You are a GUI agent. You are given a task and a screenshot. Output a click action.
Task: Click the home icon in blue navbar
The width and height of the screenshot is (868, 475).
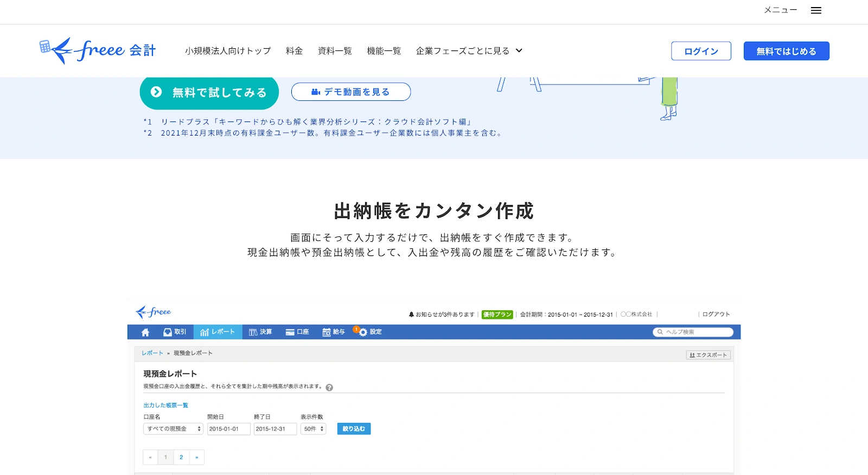[x=145, y=332]
